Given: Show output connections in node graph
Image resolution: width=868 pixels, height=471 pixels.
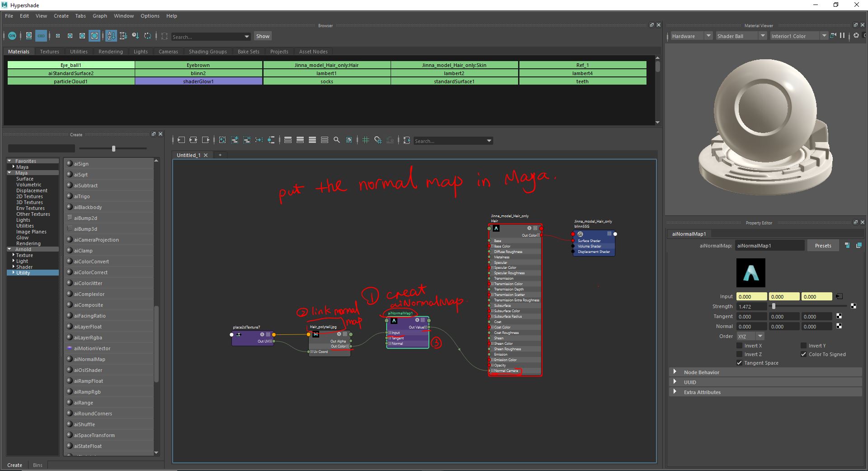Looking at the screenshot, I should tap(206, 140).
